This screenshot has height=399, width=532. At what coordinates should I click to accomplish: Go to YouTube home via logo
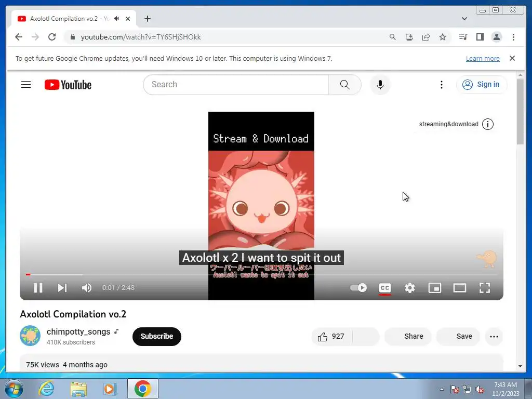pyautogui.click(x=68, y=85)
